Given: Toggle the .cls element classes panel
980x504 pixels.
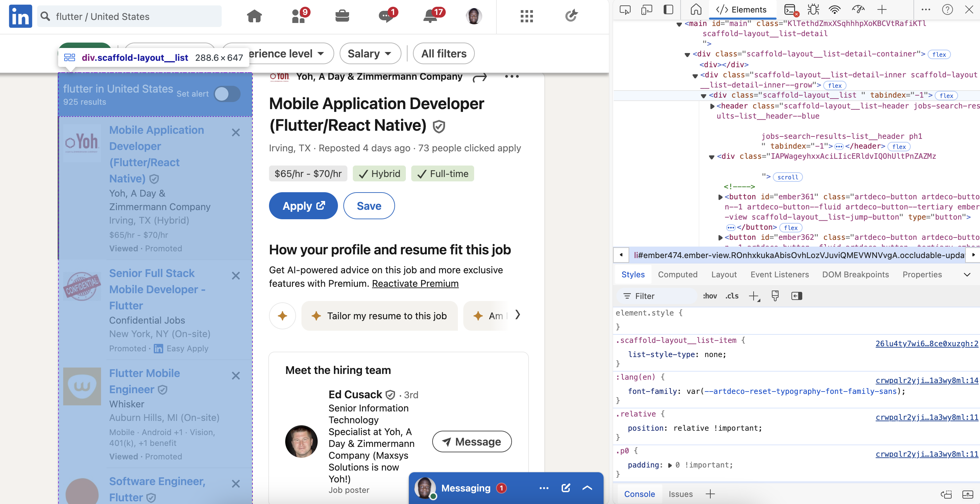Looking at the screenshot, I should pyautogui.click(x=732, y=296).
